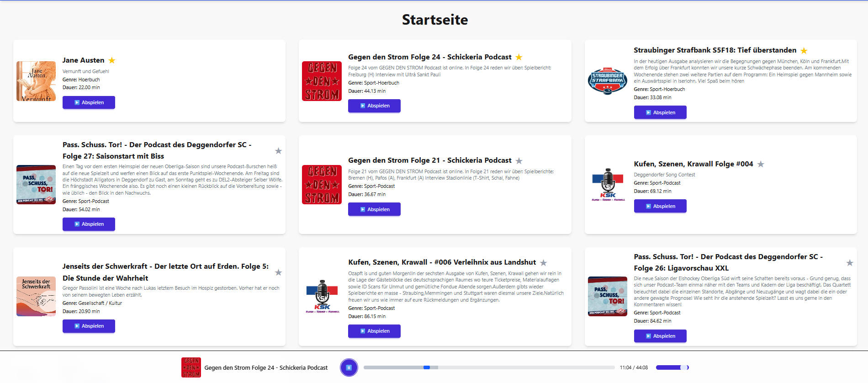The height and width of the screenshot is (383, 868).
Task: Play the Jenseits der Schwerkraft episode
Action: pyautogui.click(x=89, y=326)
